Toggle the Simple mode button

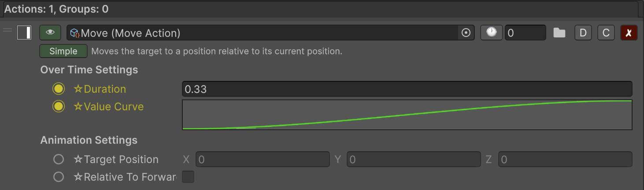tap(63, 51)
